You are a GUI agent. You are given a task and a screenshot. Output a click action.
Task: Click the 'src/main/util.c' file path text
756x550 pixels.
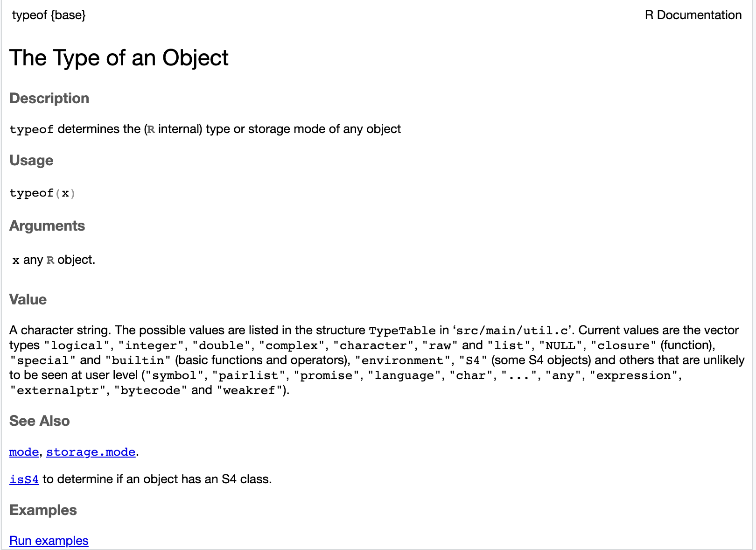[512, 331]
